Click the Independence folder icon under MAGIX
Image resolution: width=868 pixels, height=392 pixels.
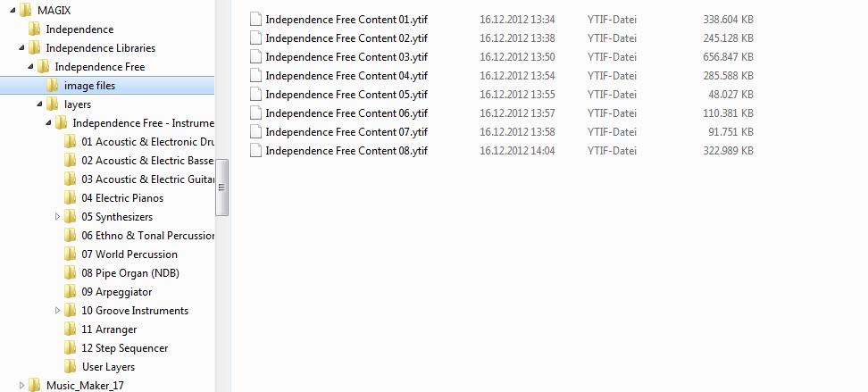pos(34,29)
